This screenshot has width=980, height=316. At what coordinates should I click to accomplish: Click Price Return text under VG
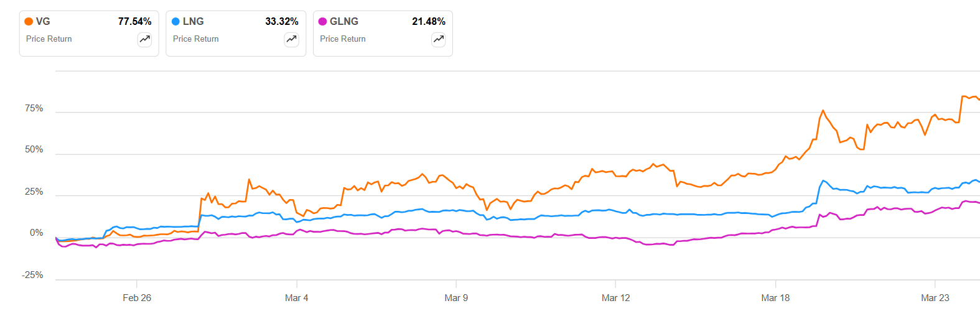click(x=49, y=39)
